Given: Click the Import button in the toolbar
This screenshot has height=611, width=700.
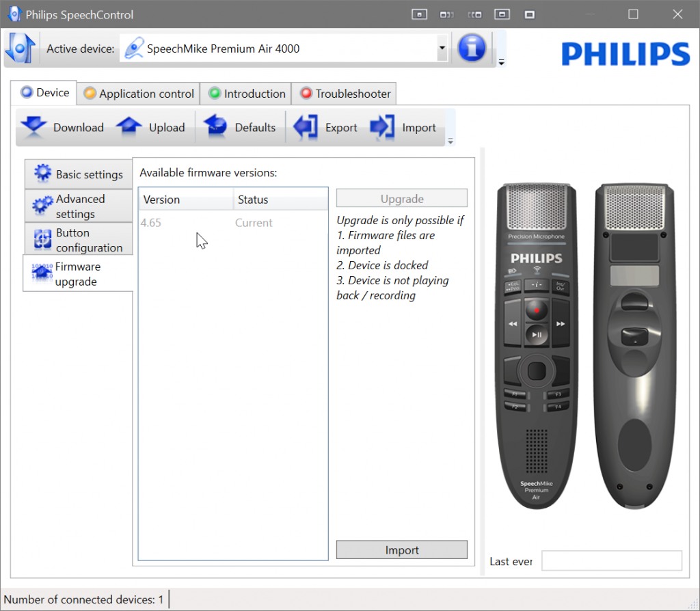Looking at the screenshot, I should coord(403,127).
